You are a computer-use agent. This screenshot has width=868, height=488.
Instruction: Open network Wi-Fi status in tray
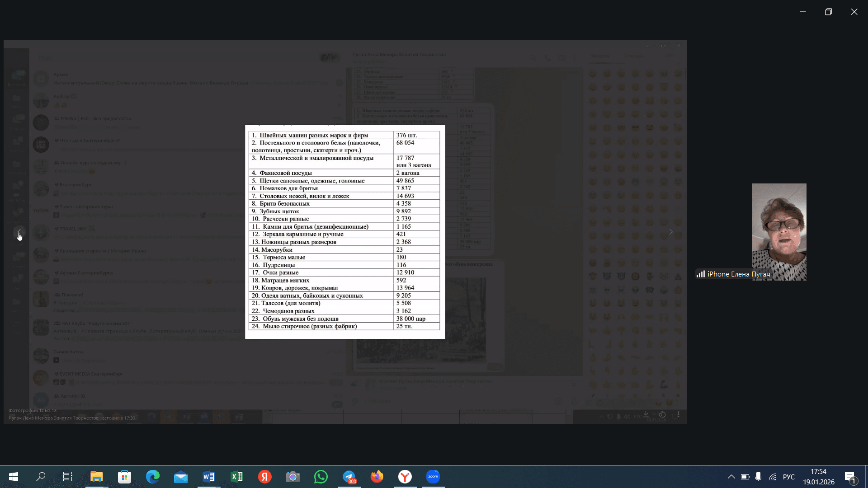coord(773,477)
